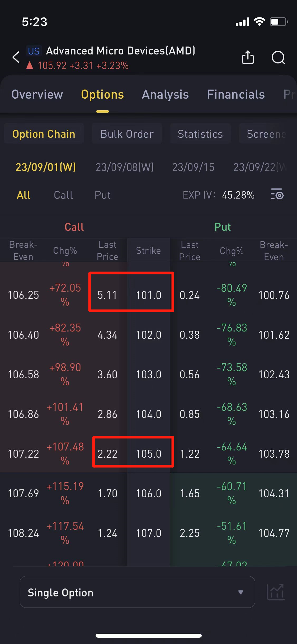This screenshot has height=644, width=297.
Task: Switch to the Overview tab
Action: tap(37, 94)
